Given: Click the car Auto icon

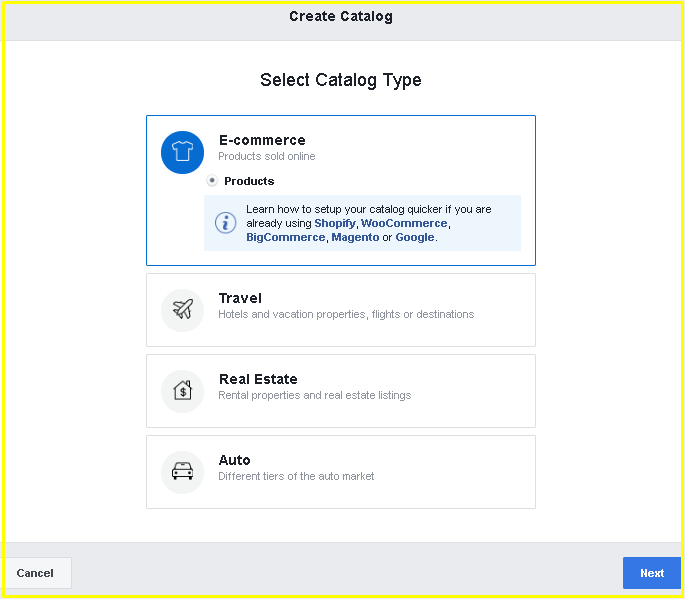Looking at the screenshot, I should [x=182, y=472].
